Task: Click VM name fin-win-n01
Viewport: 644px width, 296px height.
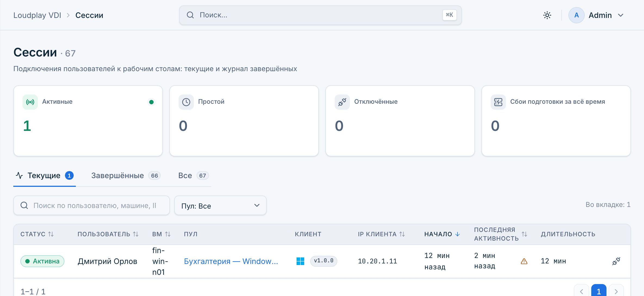Action: 160,261
